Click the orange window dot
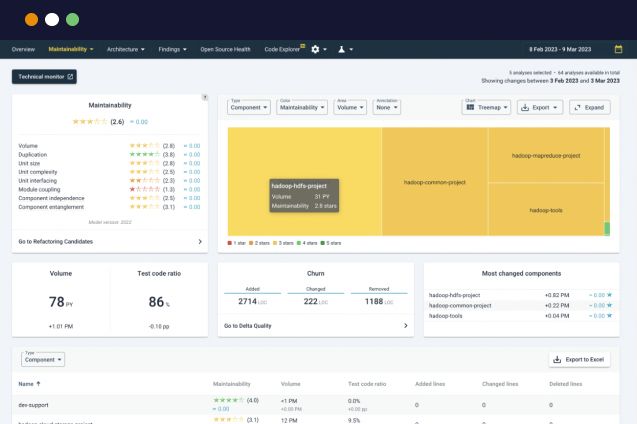637x424 pixels. [x=31, y=19]
